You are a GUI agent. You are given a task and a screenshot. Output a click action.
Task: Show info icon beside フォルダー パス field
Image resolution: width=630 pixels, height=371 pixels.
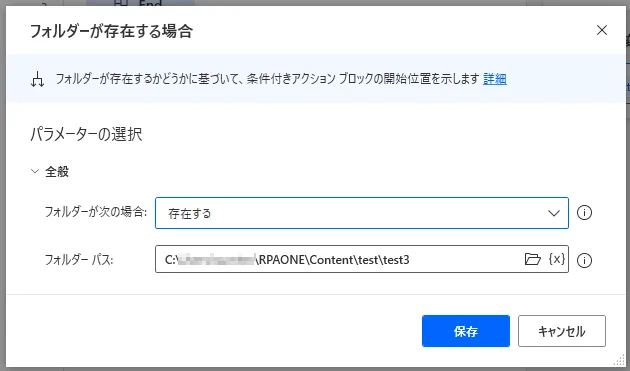[x=584, y=260]
